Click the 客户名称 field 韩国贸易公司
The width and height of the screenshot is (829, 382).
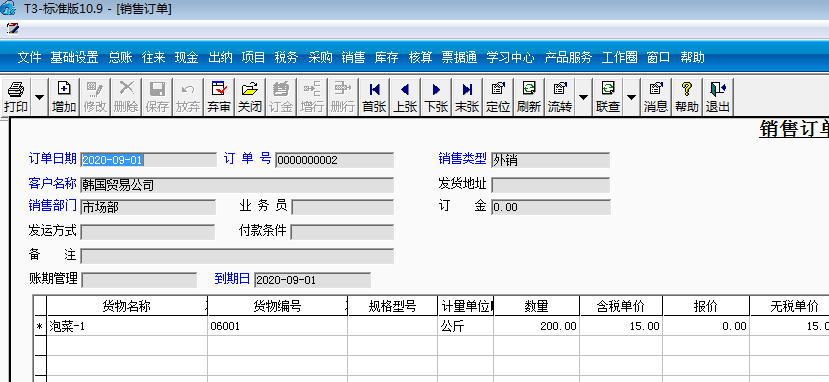pyautogui.click(x=237, y=185)
